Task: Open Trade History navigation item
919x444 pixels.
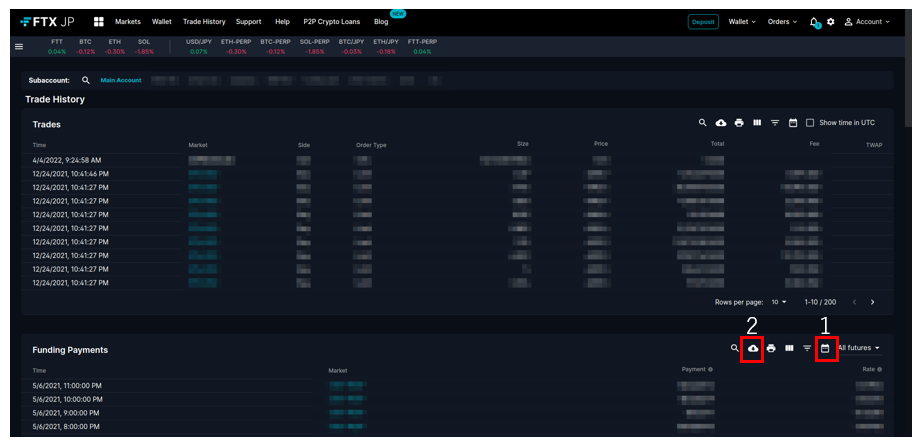Action: click(204, 22)
